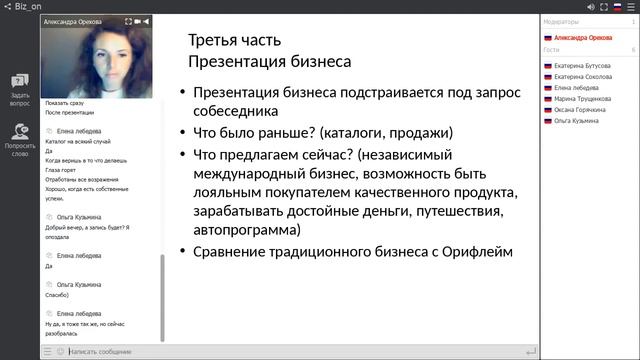Click the share icon next to Biz_on

coord(7,7)
